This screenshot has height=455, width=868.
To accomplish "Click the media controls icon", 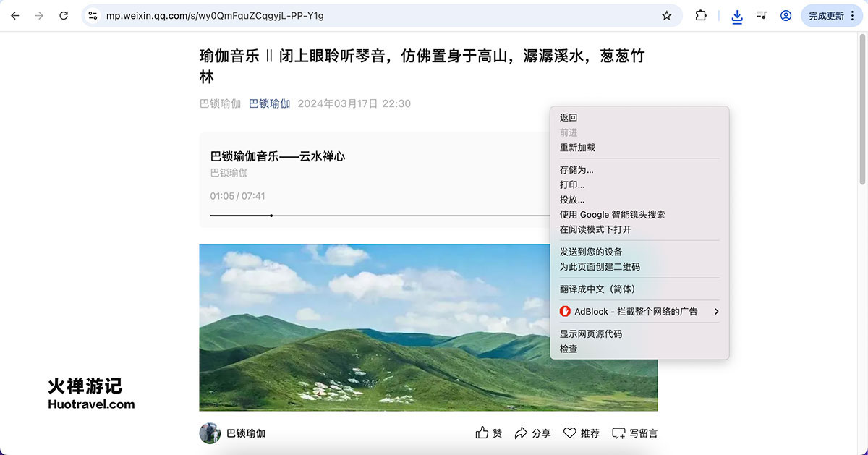I will coord(762,15).
